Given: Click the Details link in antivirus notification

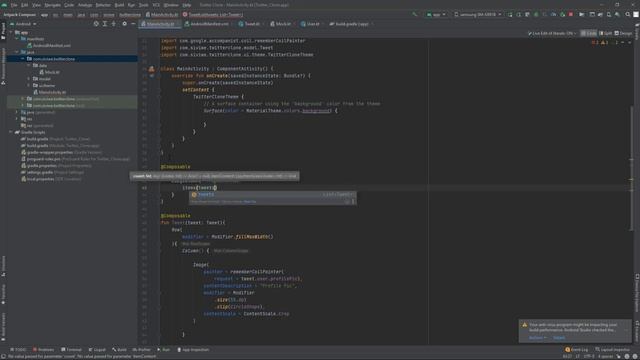Looking at the screenshot, I should [x=559, y=338].
